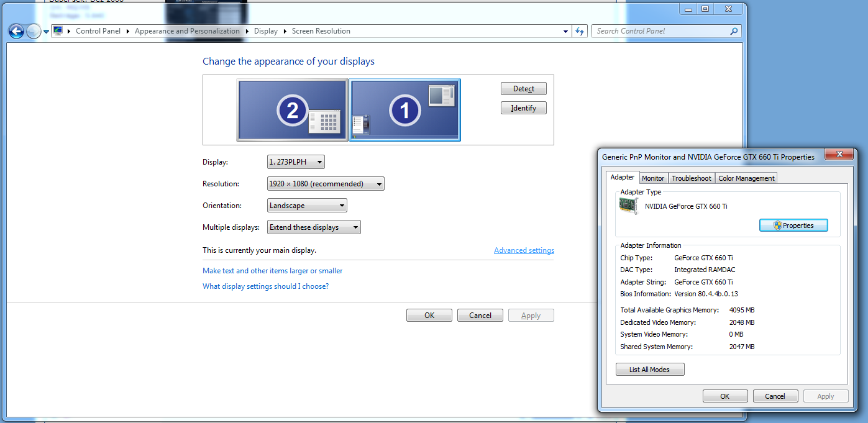
Task: Click the search magnifier icon
Action: 734,31
